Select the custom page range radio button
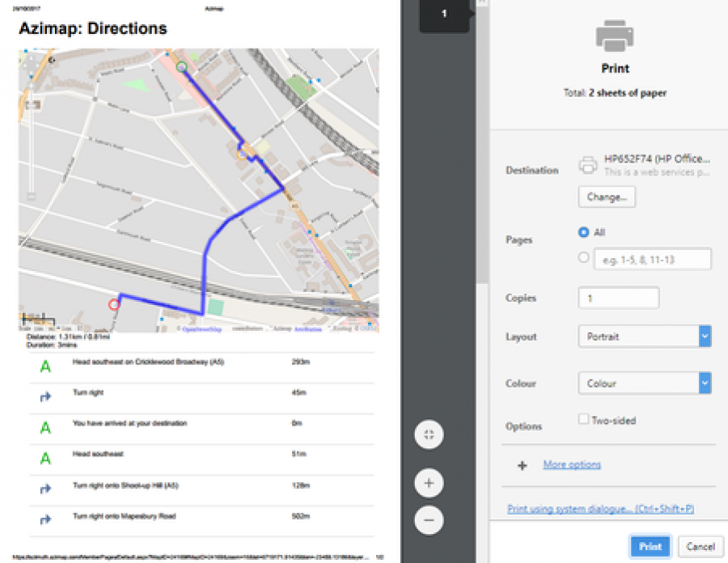Image resolution: width=728 pixels, height=563 pixels. [x=583, y=257]
